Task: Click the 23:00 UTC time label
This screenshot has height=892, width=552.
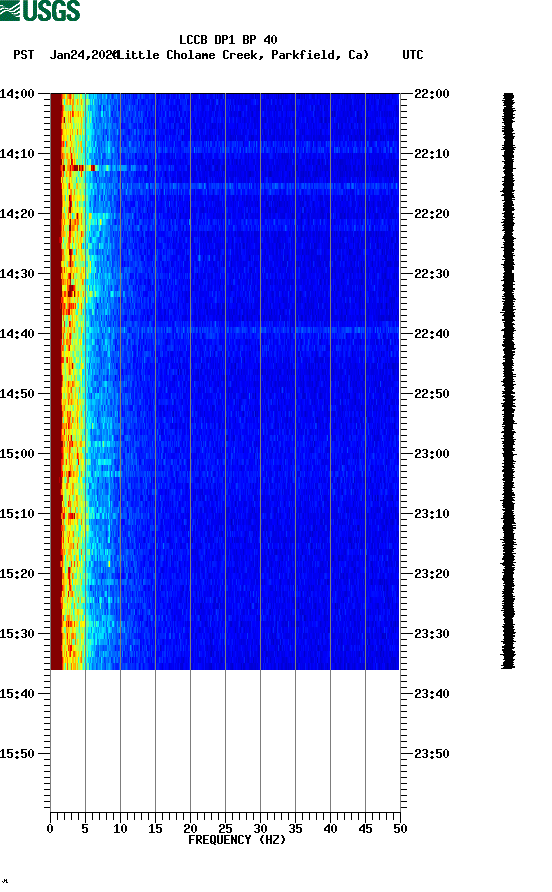Action: click(432, 454)
